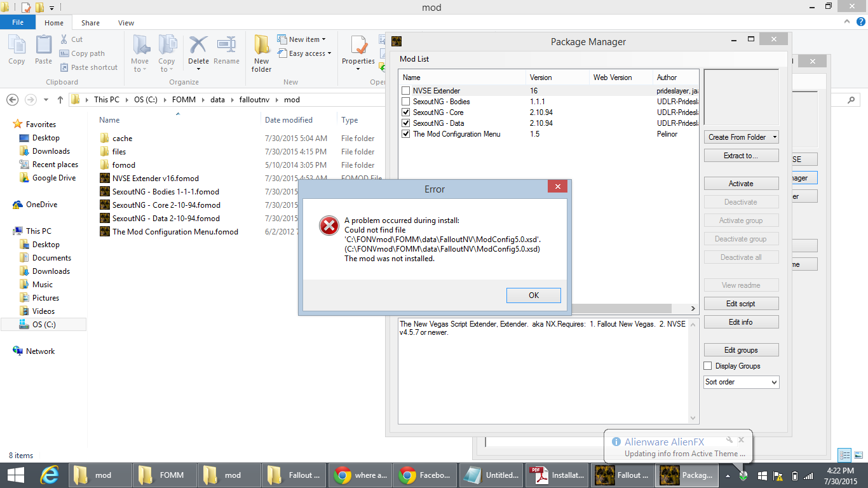Click the Edit info button
Viewport: 868px width, 488px height.
742,322
